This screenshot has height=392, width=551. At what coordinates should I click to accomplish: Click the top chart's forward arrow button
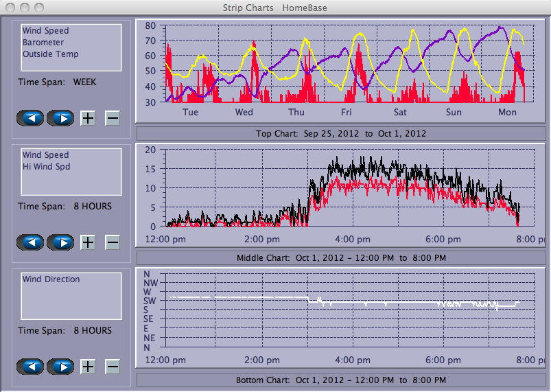click(x=60, y=118)
